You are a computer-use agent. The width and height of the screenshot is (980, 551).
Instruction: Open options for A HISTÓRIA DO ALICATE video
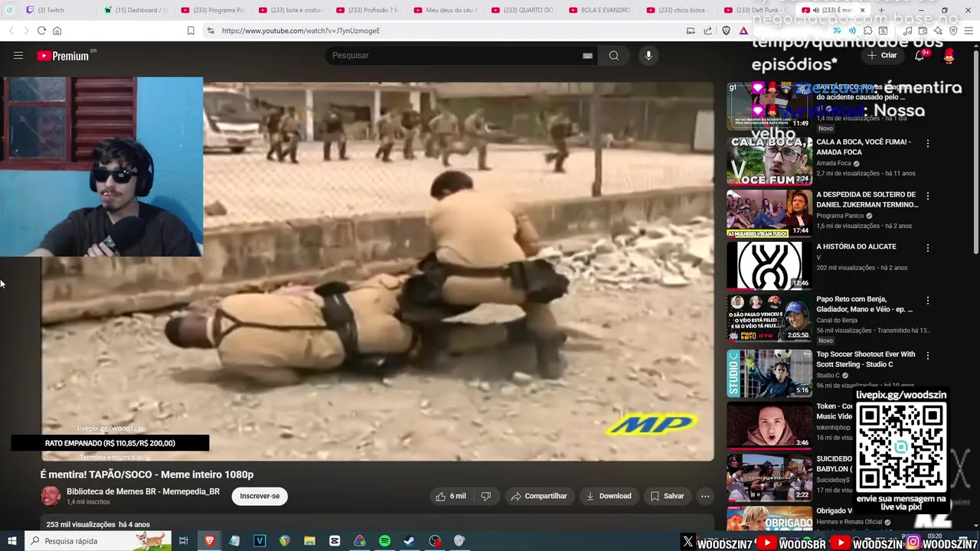click(x=928, y=248)
